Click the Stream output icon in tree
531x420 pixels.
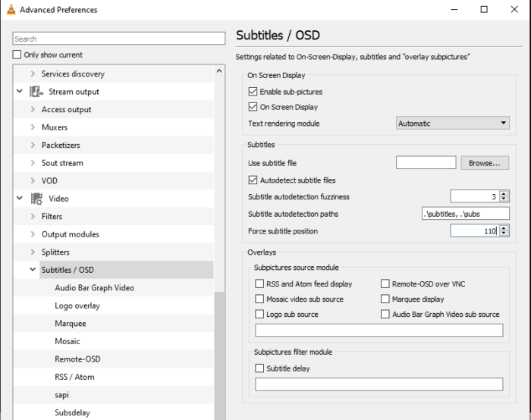coord(36,92)
